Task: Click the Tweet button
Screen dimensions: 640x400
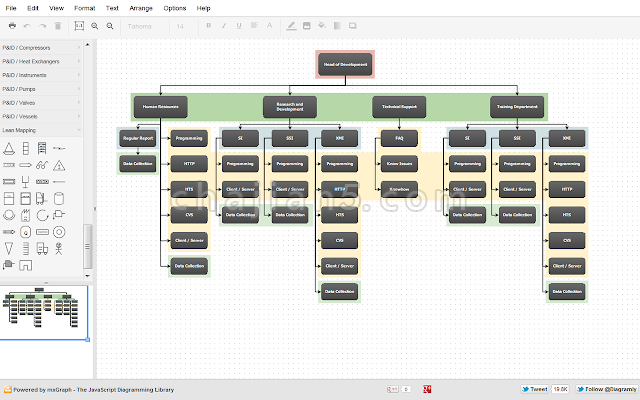Action: coord(535,388)
